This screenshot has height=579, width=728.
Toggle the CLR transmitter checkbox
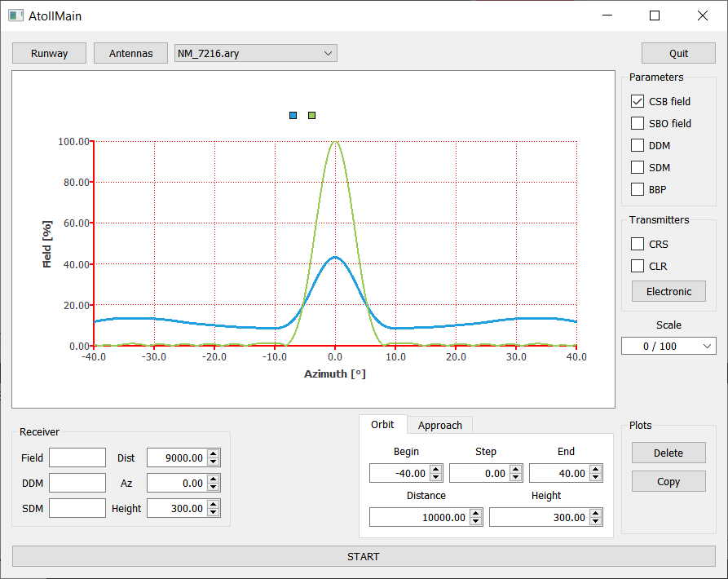coord(638,266)
